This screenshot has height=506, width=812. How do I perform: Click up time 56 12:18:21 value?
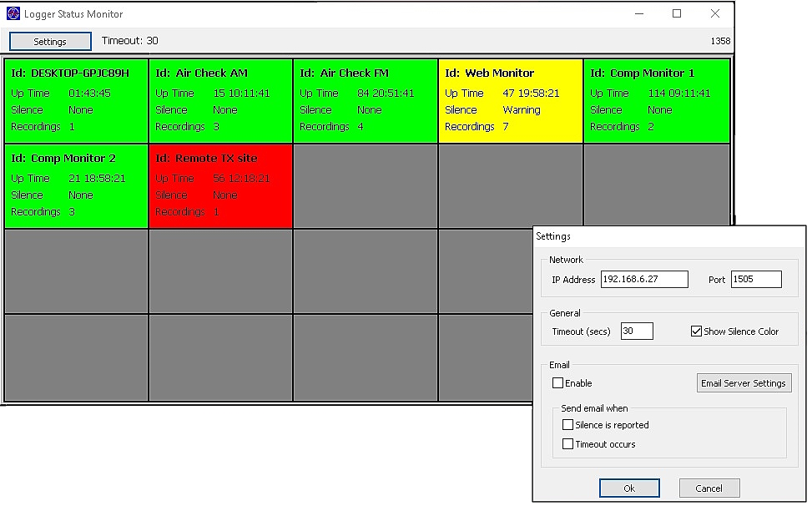241,178
